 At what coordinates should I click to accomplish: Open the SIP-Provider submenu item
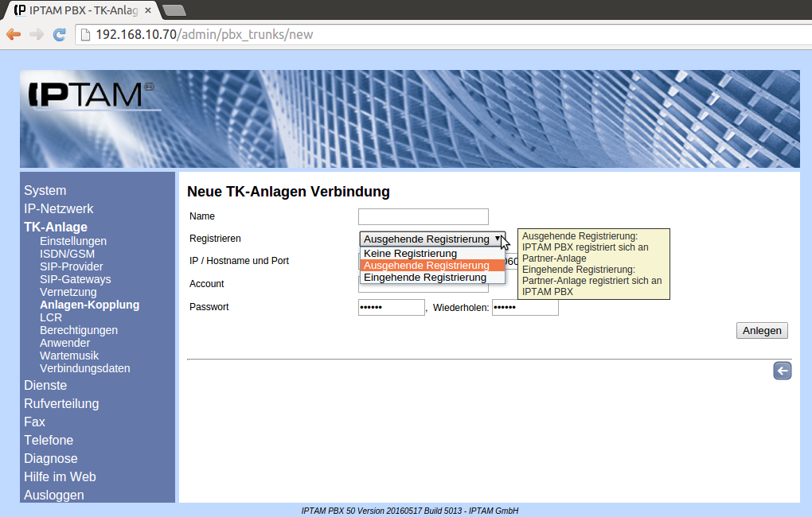71,266
